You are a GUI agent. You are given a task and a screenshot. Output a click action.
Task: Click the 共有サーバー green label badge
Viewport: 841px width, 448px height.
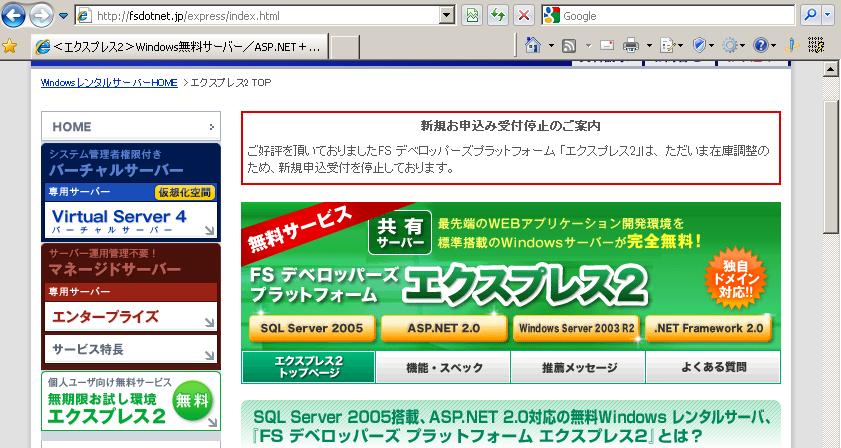pyautogui.click(x=400, y=233)
